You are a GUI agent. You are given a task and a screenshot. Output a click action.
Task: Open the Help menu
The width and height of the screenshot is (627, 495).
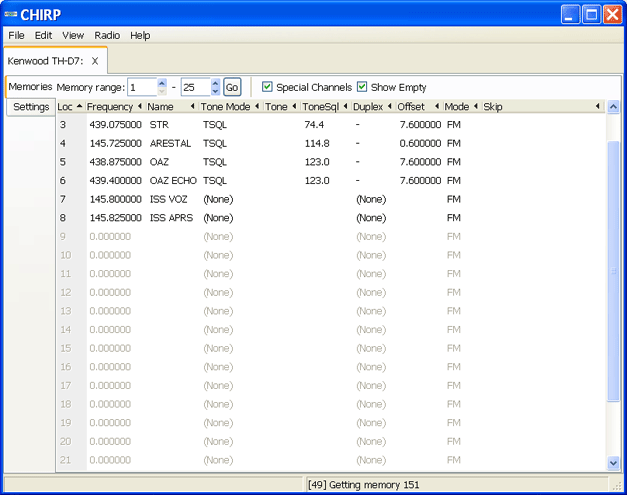pos(140,36)
